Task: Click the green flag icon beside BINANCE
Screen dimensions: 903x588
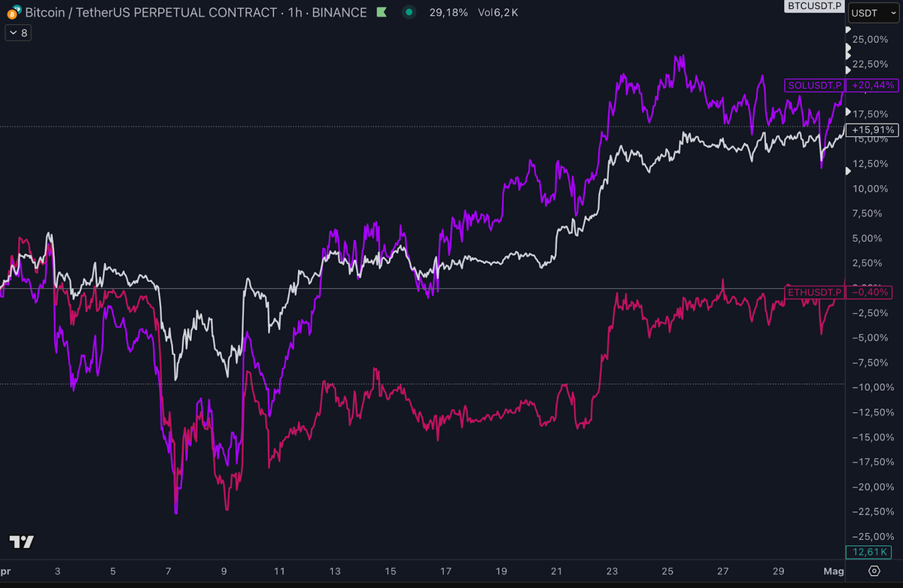Action: click(382, 13)
